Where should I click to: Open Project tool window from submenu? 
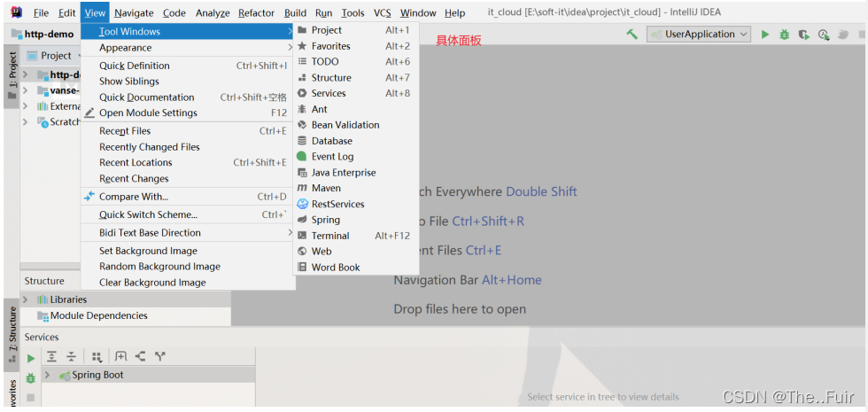pyautogui.click(x=356, y=30)
